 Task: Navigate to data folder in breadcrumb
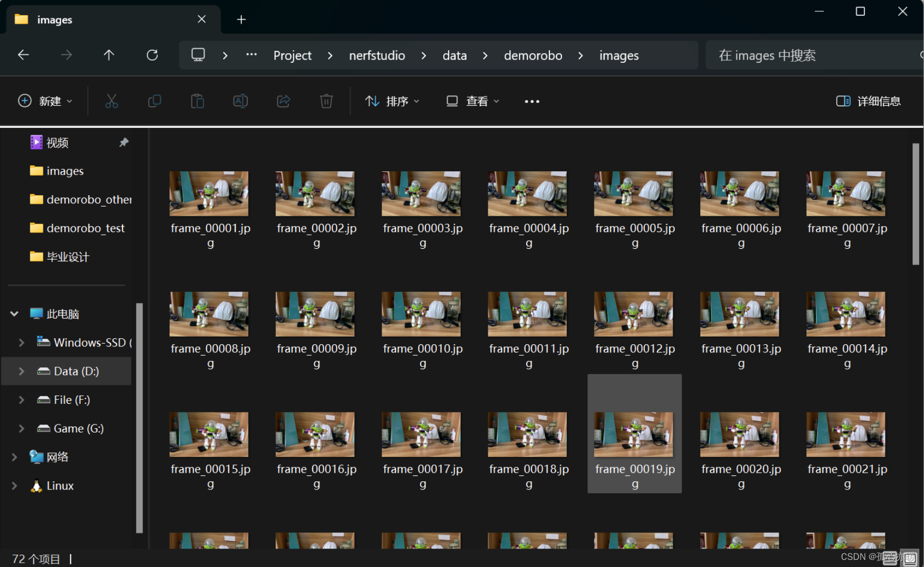pos(455,55)
